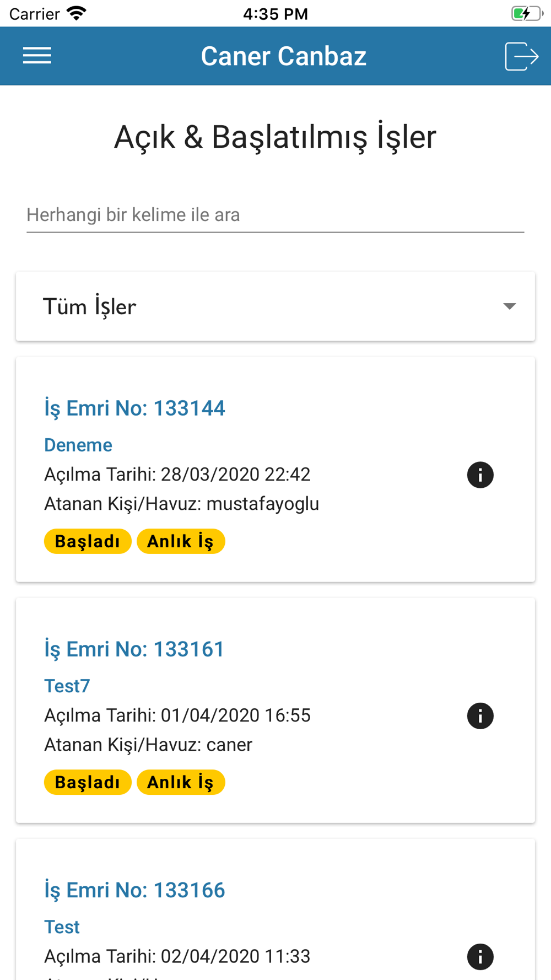
Task: Tap the Test job title
Action: click(x=62, y=927)
